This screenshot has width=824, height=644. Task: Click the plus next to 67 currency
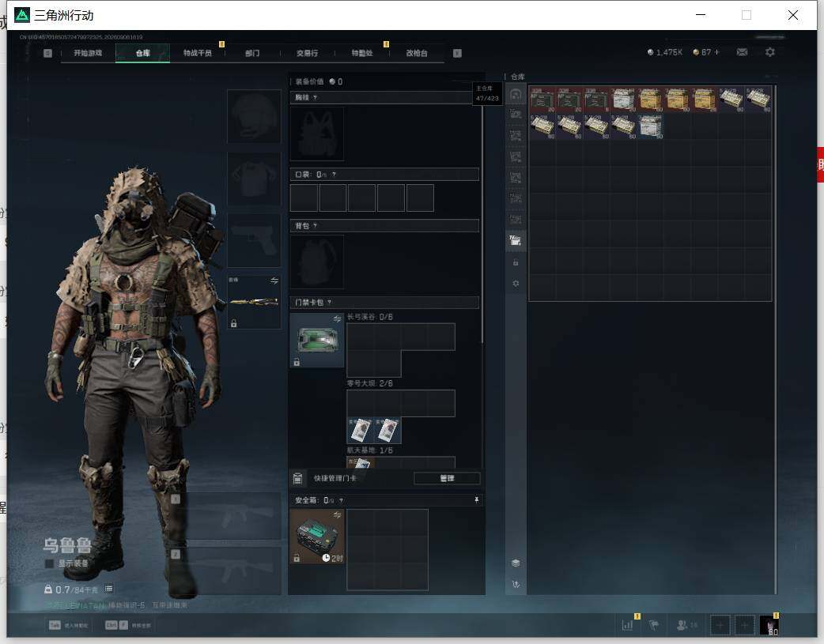(716, 52)
